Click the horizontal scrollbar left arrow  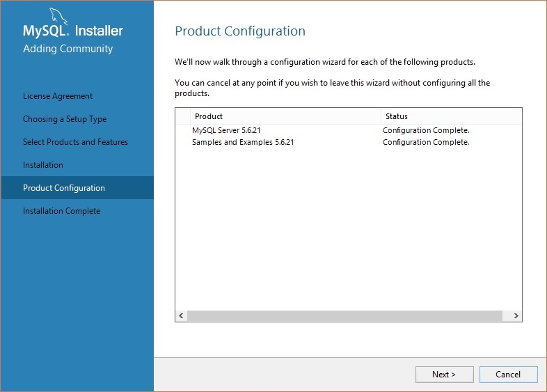[x=181, y=315]
